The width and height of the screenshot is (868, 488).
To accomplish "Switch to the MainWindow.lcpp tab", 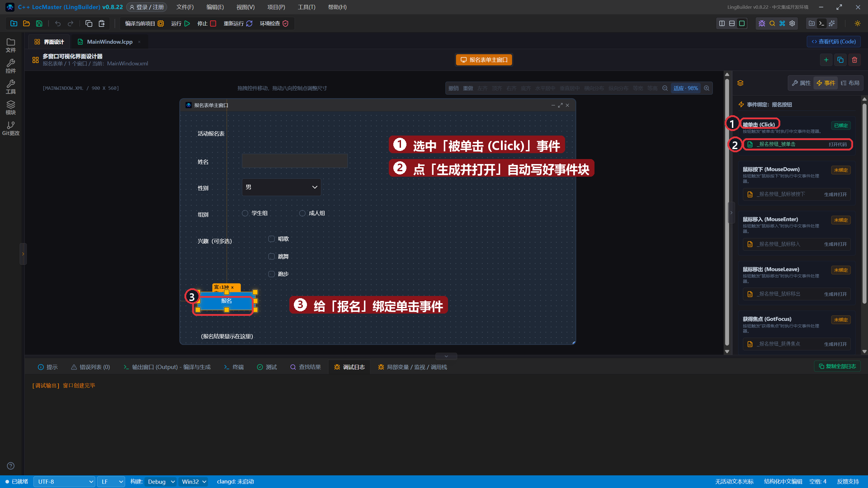I will [109, 42].
